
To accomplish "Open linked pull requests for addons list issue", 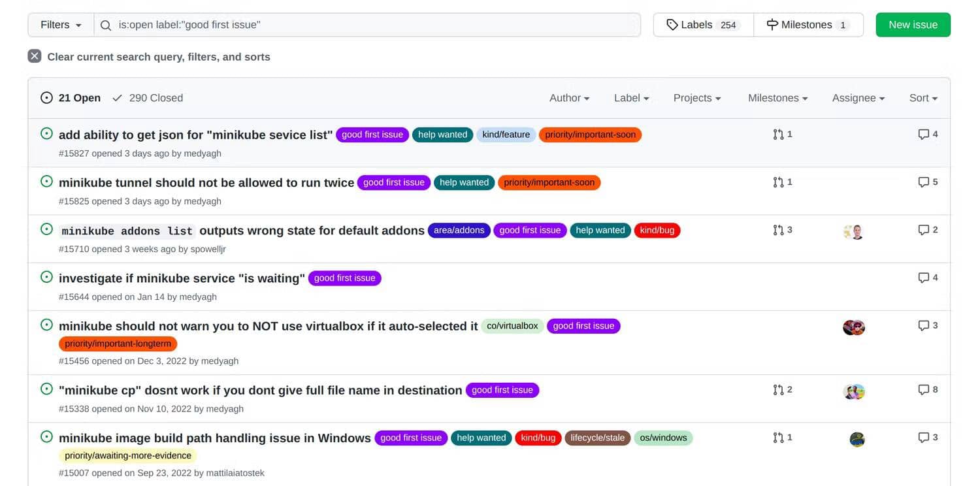I will (x=782, y=230).
